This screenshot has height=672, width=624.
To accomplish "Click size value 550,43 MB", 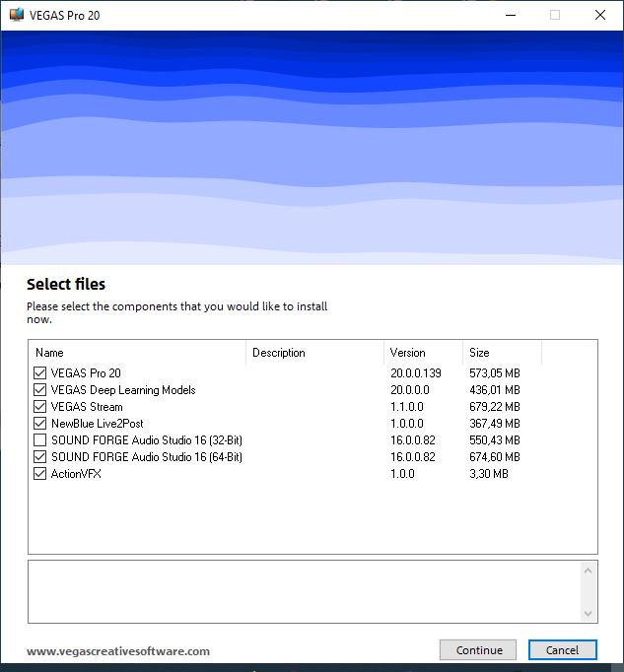I will pos(495,440).
